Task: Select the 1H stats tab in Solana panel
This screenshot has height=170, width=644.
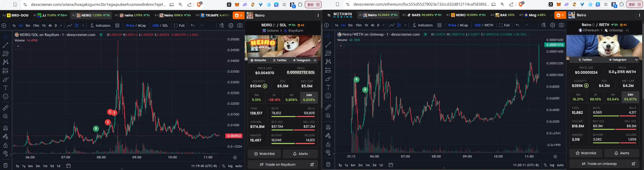Action: coord(274,97)
